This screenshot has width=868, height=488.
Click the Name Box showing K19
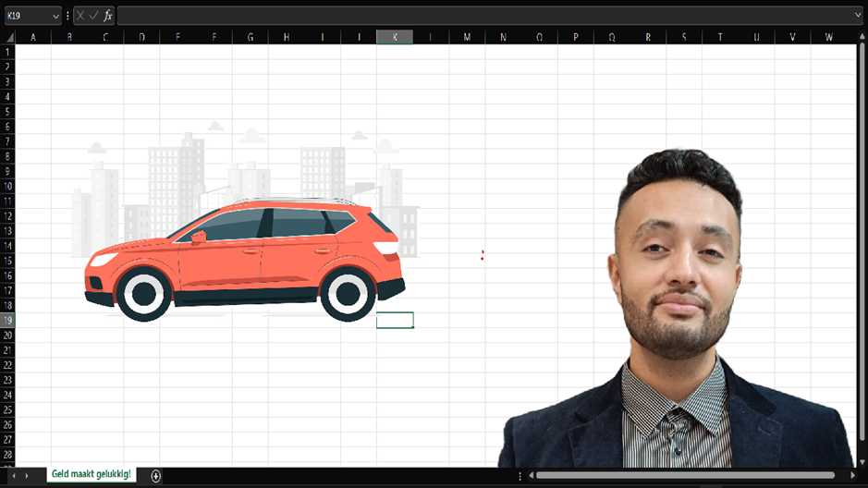(26, 16)
